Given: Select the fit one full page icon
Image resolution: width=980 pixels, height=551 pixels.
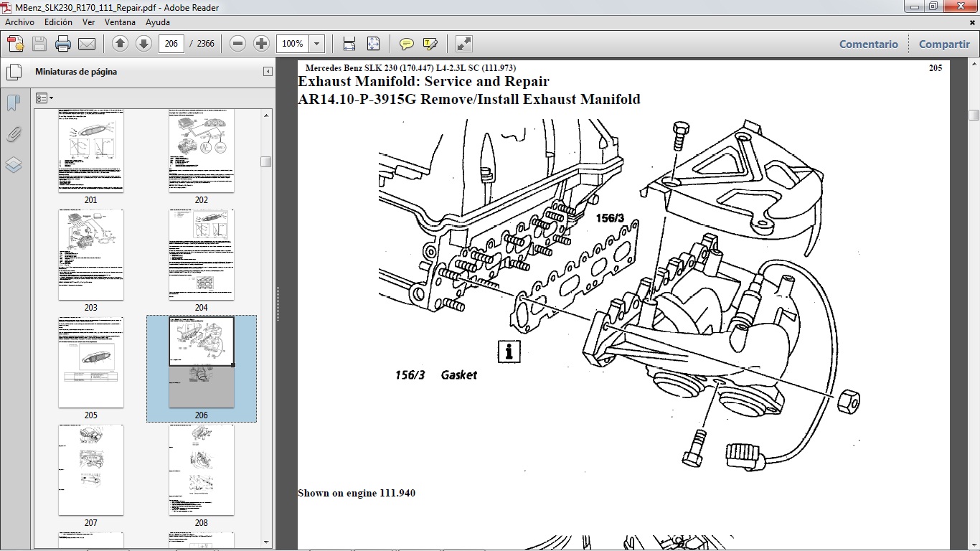Looking at the screenshot, I should click(x=373, y=44).
